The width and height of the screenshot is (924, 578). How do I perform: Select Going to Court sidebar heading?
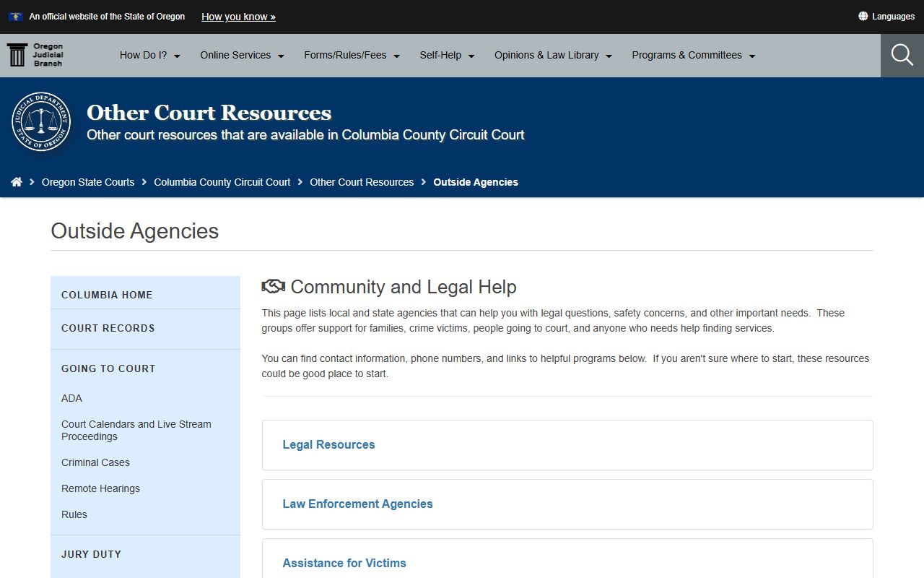pyautogui.click(x=108, y=368)
